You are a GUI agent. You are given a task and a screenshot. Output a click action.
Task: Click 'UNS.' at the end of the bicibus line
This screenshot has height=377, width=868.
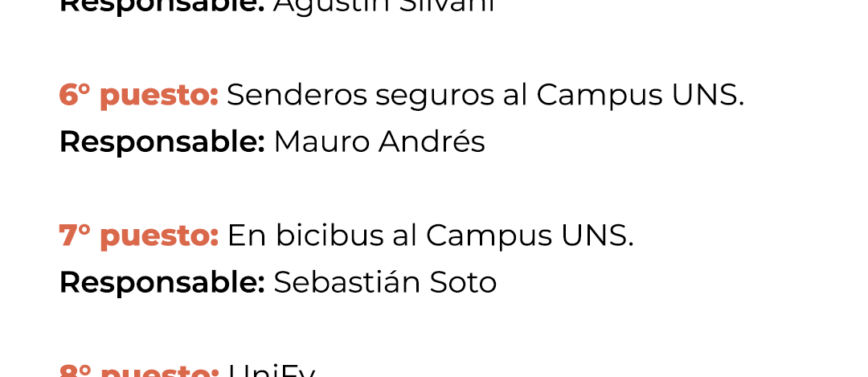coord(597,236)
